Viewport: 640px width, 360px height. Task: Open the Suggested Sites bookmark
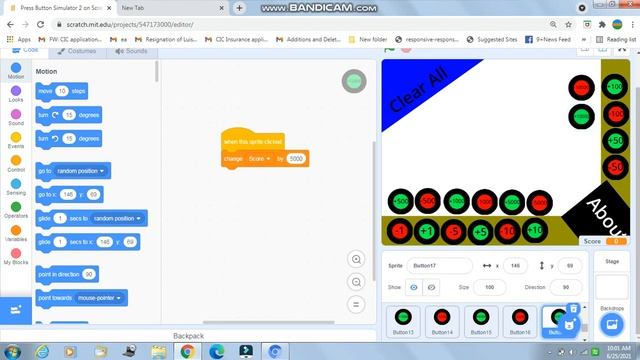coord(492,39)
